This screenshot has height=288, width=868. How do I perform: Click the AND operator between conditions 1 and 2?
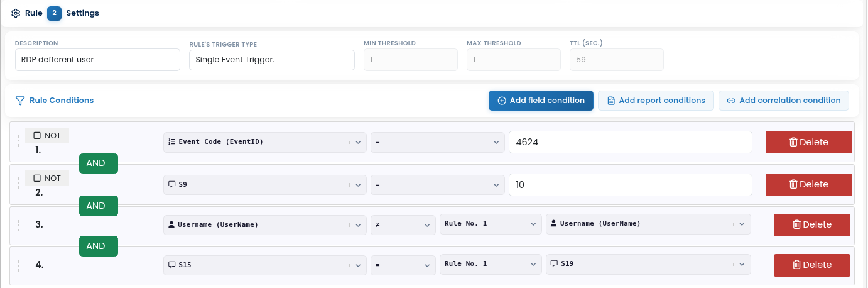coord(98,163)
